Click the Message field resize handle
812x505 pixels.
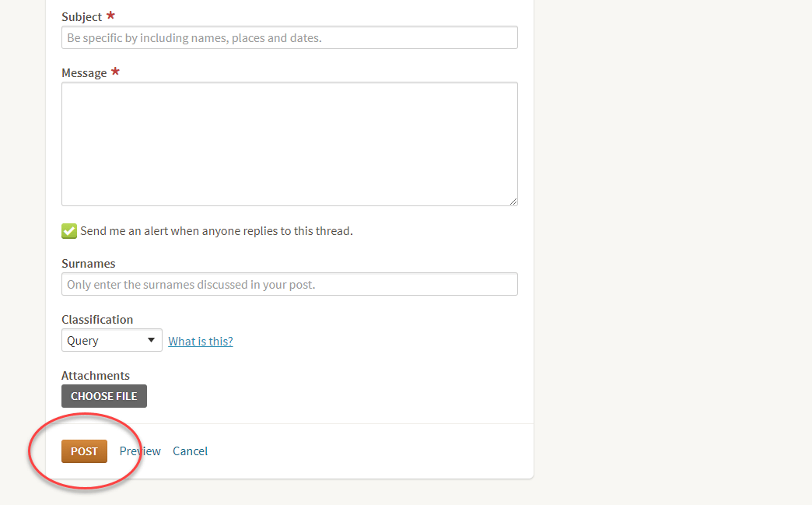[514, 202]
